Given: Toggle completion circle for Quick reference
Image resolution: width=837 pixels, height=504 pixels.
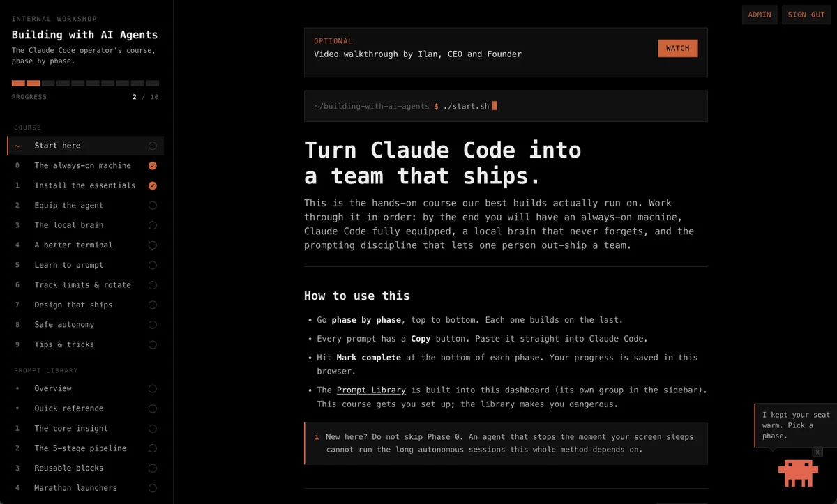Looking at the screenshot, I should (x=153, y=408).
